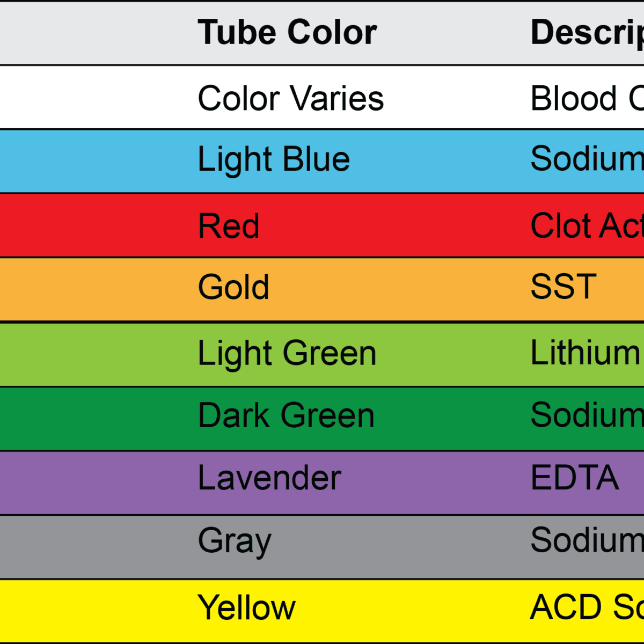This screenshot has height=644, width=644.
Task: Click the Clot Act description text
Action: tap(587, 225)
